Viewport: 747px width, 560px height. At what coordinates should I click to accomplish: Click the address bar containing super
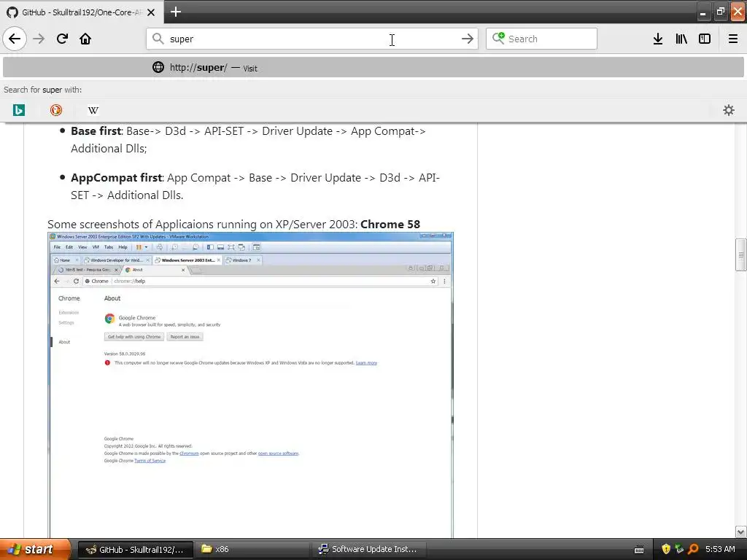click(x=311, y=39)
